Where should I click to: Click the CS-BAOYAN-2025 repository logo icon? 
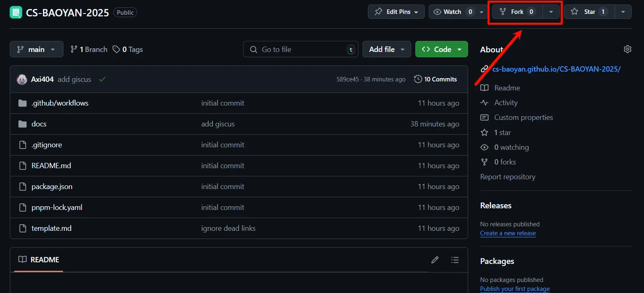16,12
